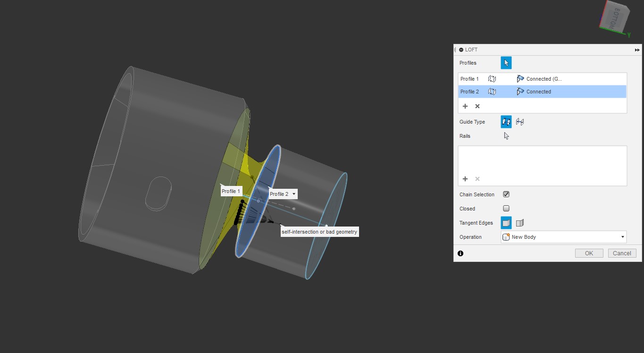Toggle Closed checkbox
The width and height of the screenshot is (644, 353).
[506, 209]
